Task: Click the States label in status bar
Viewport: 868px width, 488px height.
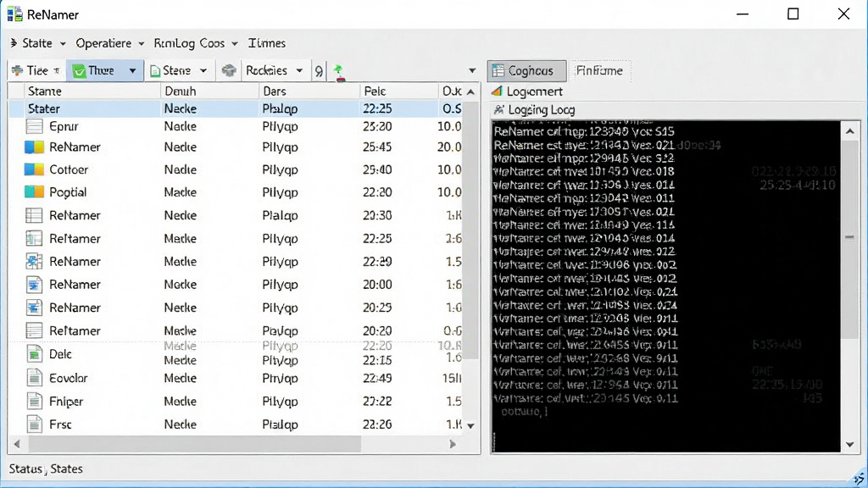Action: click(66, 469)
